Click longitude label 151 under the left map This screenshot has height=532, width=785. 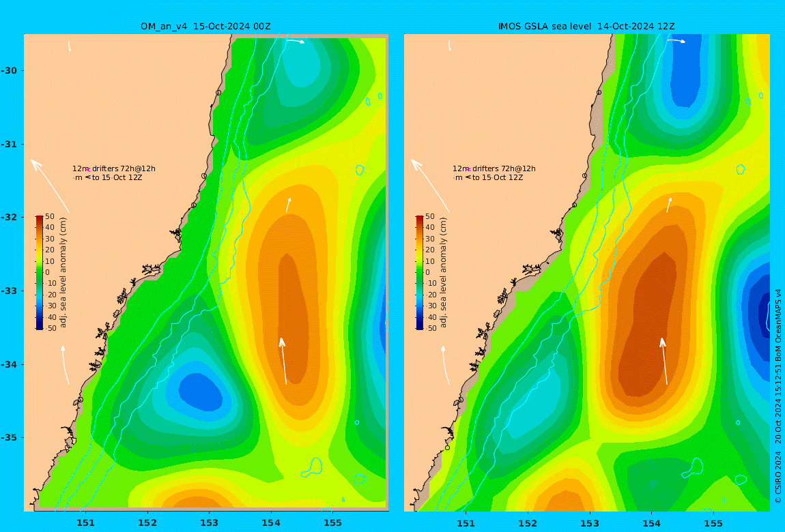85,522
